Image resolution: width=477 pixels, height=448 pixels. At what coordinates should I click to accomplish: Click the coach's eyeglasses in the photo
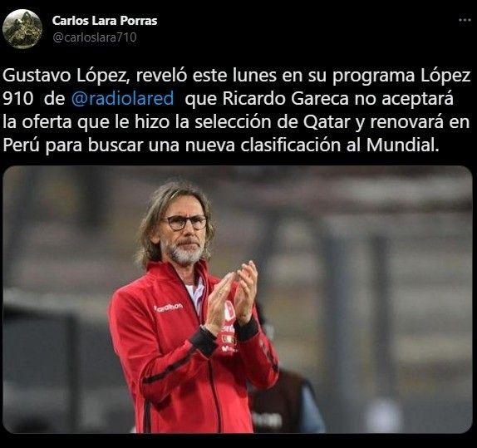coord(185,222)
